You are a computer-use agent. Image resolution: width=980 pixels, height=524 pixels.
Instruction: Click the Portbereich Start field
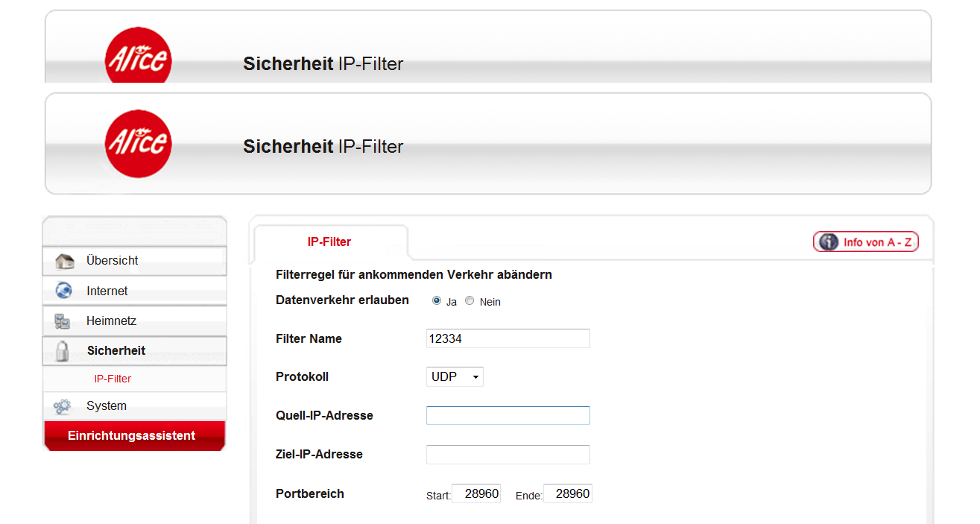coord(476,493)
